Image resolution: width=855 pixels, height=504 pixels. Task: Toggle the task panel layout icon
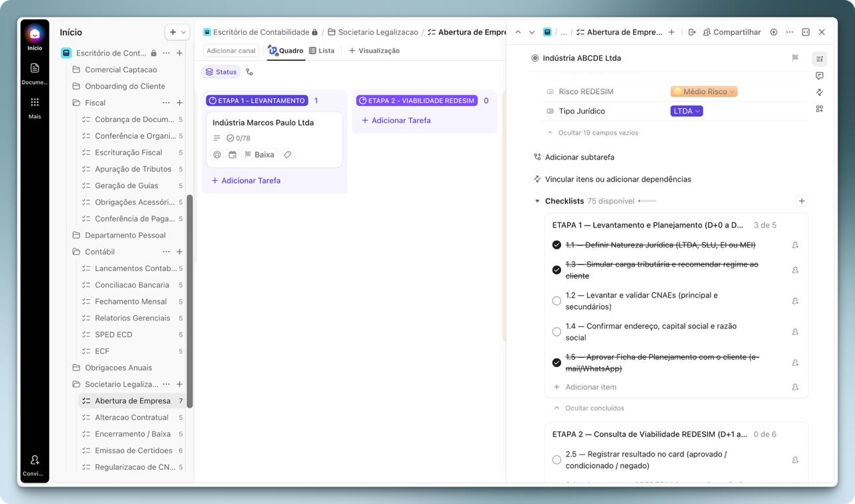coord(806,32)
